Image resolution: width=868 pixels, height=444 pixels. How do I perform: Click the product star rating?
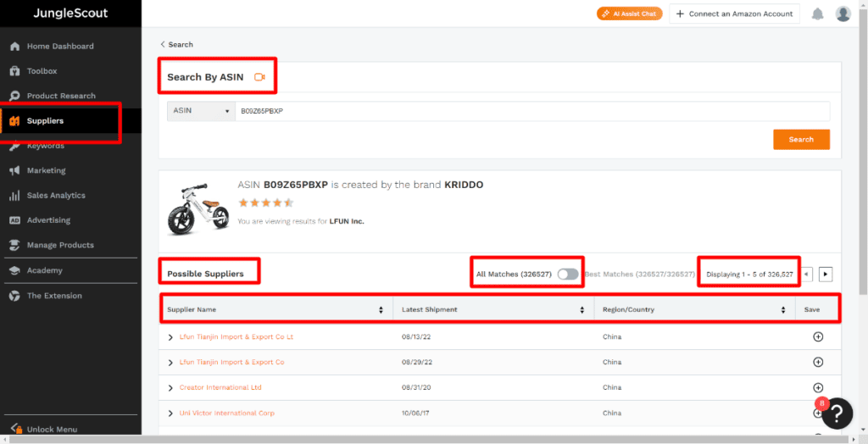coord(265,203)
